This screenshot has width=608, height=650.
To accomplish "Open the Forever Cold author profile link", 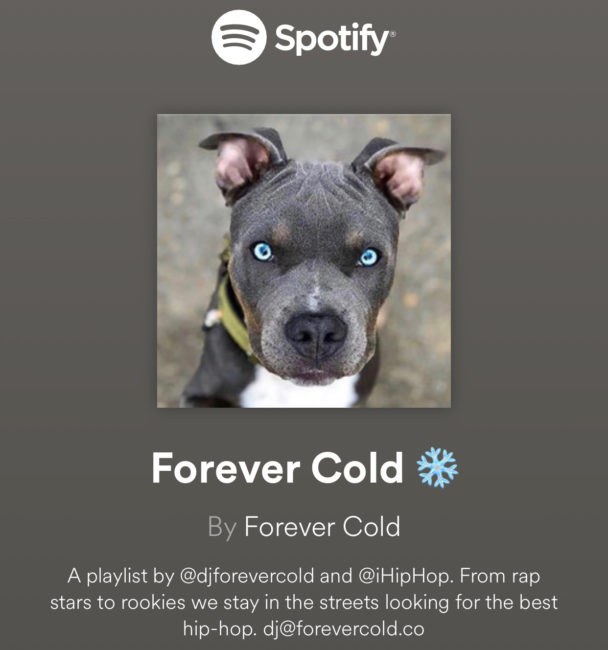I will (x=322, y=527).
